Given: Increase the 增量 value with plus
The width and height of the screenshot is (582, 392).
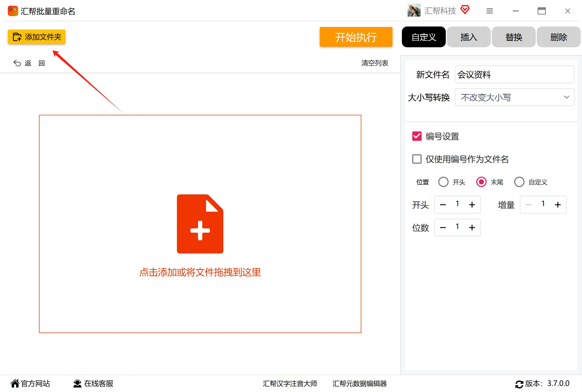Looking at the screenshot, I should (x=558, y=205).
